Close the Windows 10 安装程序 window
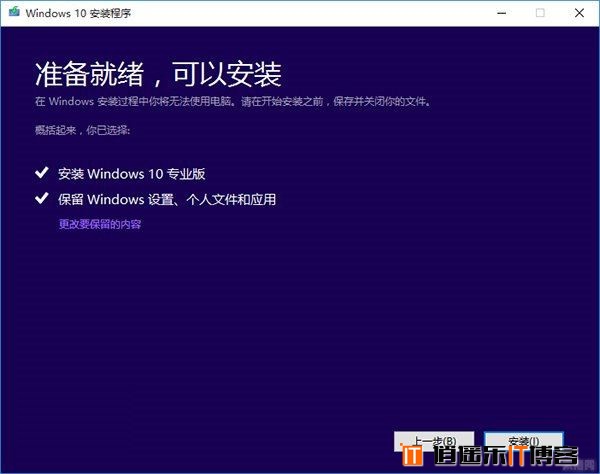600x474 pixels. click(579, 13)
